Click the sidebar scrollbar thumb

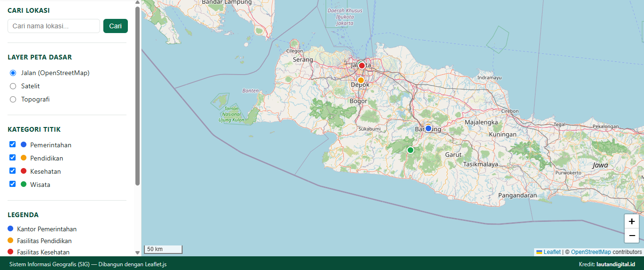138,96
